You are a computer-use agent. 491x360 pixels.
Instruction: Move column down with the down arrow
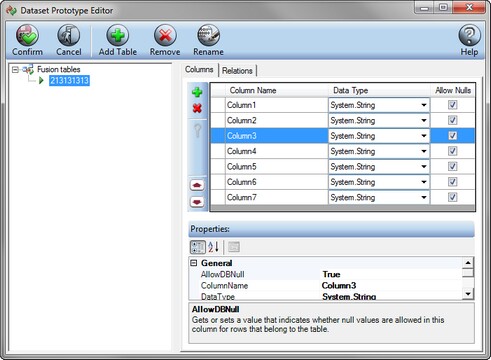[x=197, y=202]
